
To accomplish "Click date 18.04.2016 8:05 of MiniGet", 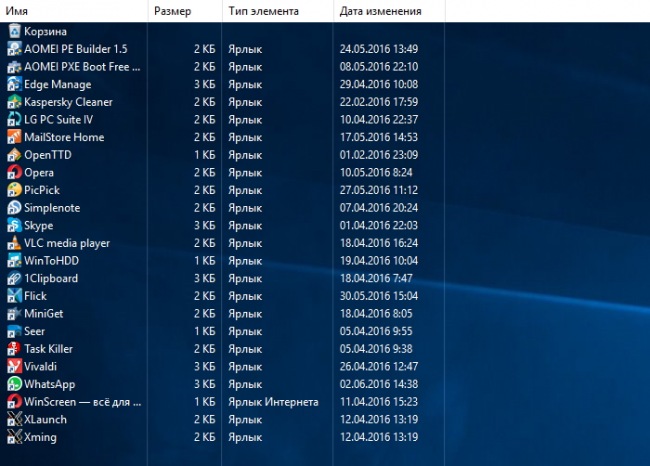I will 376,314.
